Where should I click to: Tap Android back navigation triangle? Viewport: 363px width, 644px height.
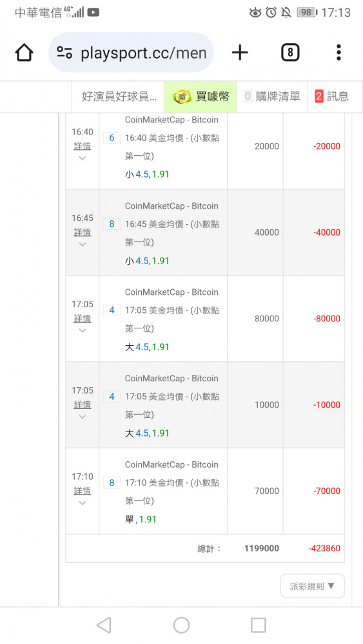(x=104, y=625)
